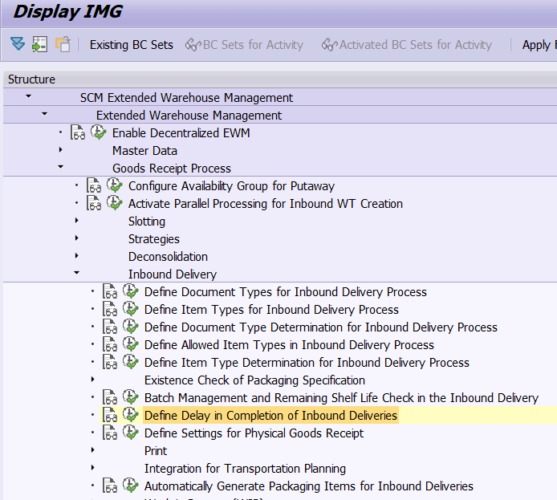This screenshot has width=557, height=500.
Task: Open documentation icon for Enable Decentralized EWM
Action: (x=77, y=133)
